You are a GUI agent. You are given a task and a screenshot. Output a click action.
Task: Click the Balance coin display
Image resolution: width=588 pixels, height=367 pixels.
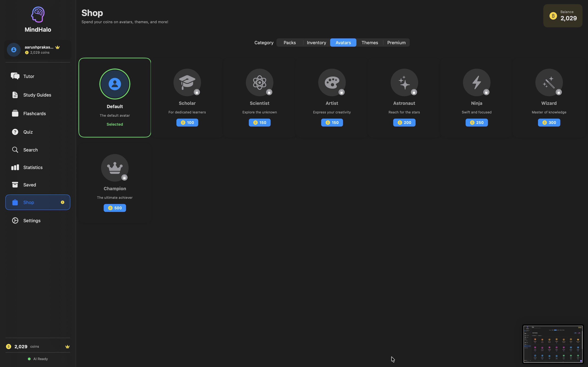(563, 16)
